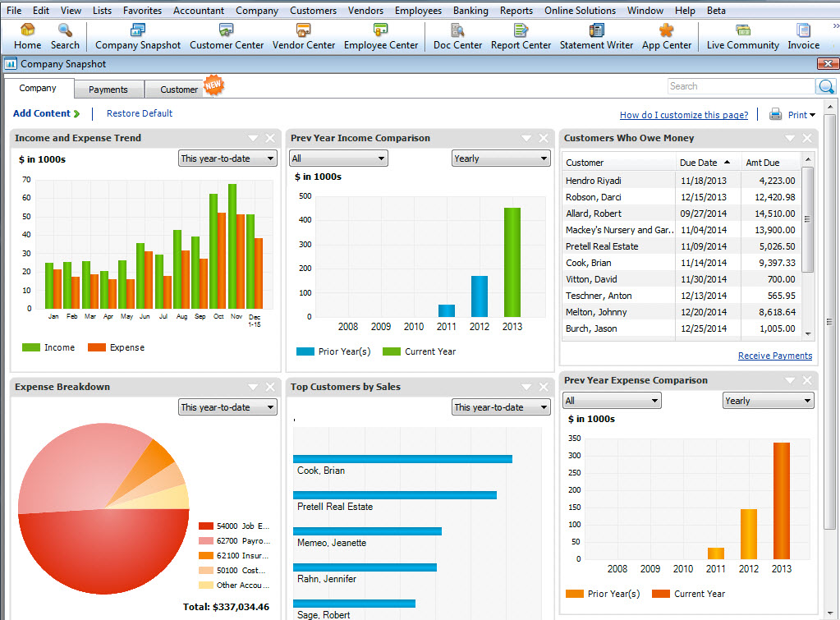Switch to the Payments tab
This screenshot has width=840, height=620.
point(108,90)
